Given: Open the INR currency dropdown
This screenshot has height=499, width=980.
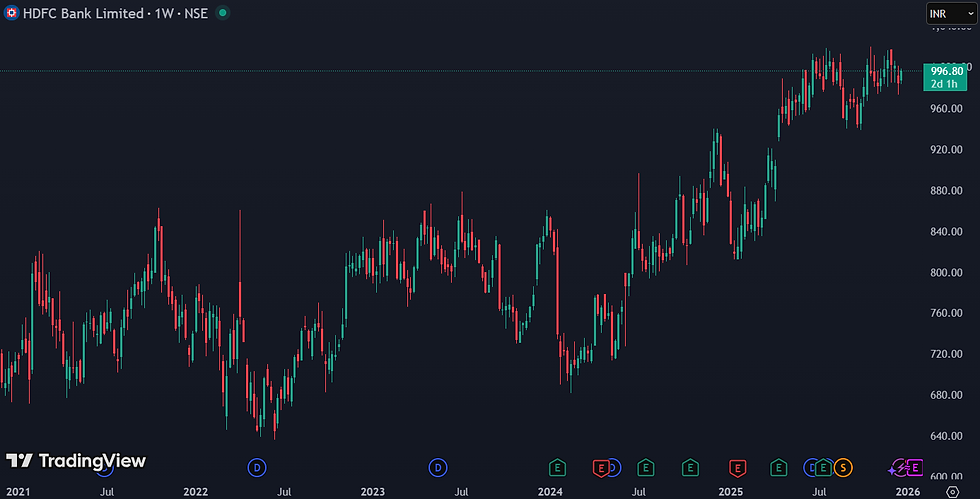Looking at the screenshot, I should [x=951, y=14].
